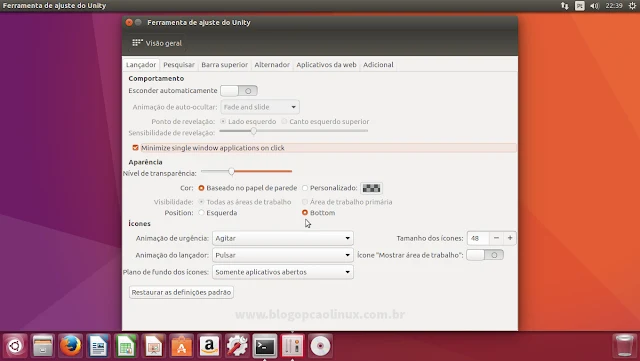The height and width of the screenshot is (361, 640).
Task: Open LibreOffice Writer from the launcher
Action: pos(98,346)
